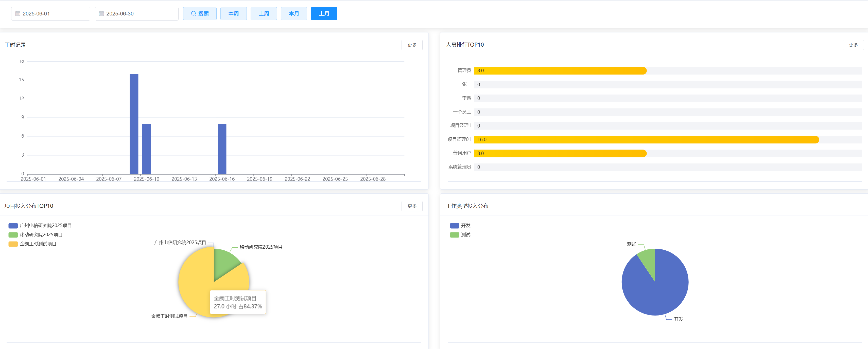
Task: Open 更多 for 项目投入分布TOP10 panel
Action: click(x=412, y=206)
